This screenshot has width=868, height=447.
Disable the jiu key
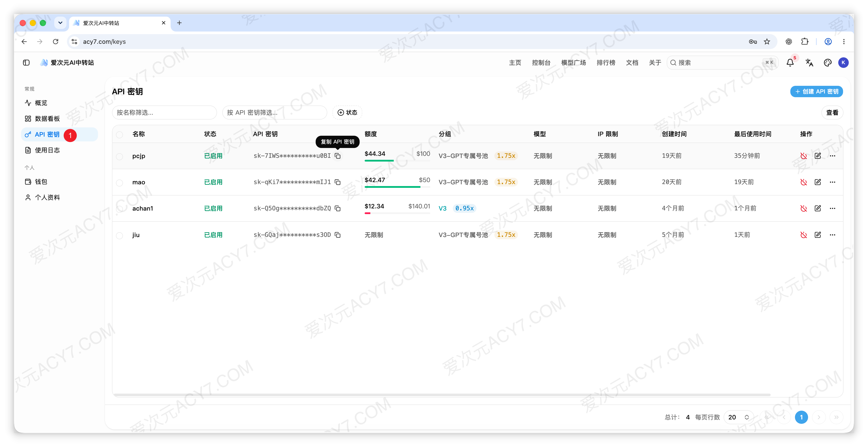804,235
